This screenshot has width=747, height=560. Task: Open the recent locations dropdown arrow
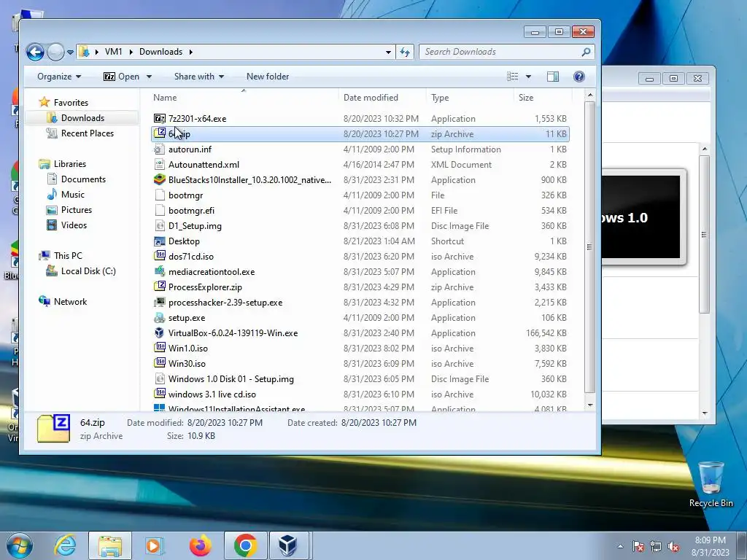pos(70,52)
